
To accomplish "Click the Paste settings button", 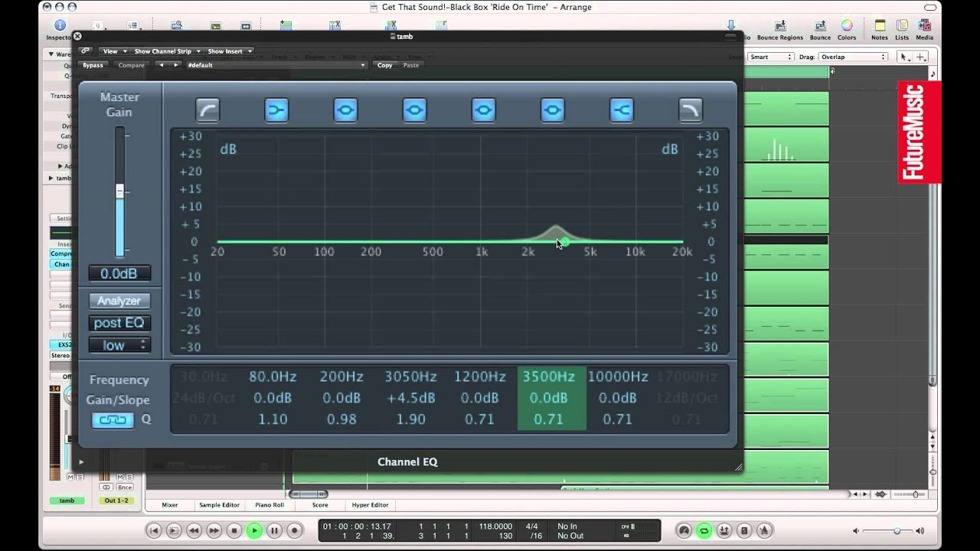I will (x=411, y=65).
